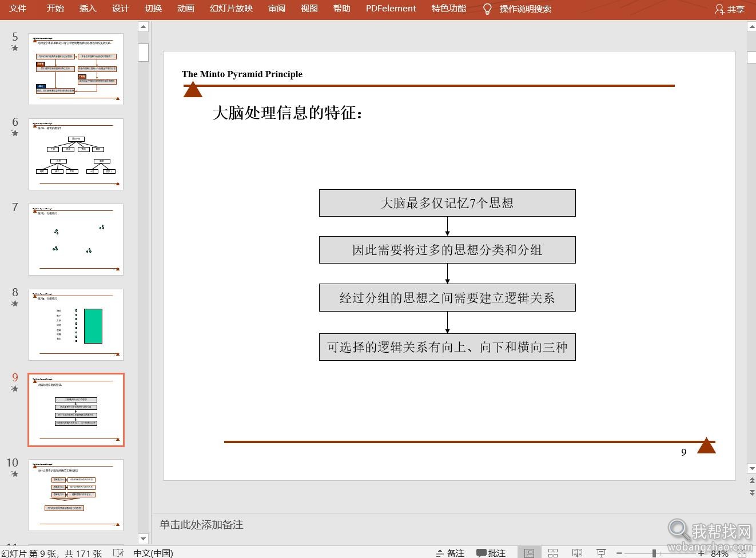Screen dimensions: 756x558
Task: Select slide 8 thumbnail
Action: [76, 325]
